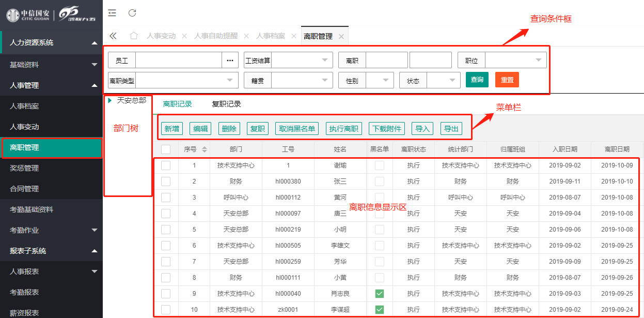
Task: Open the home tab icon
Action: (134, 36)
